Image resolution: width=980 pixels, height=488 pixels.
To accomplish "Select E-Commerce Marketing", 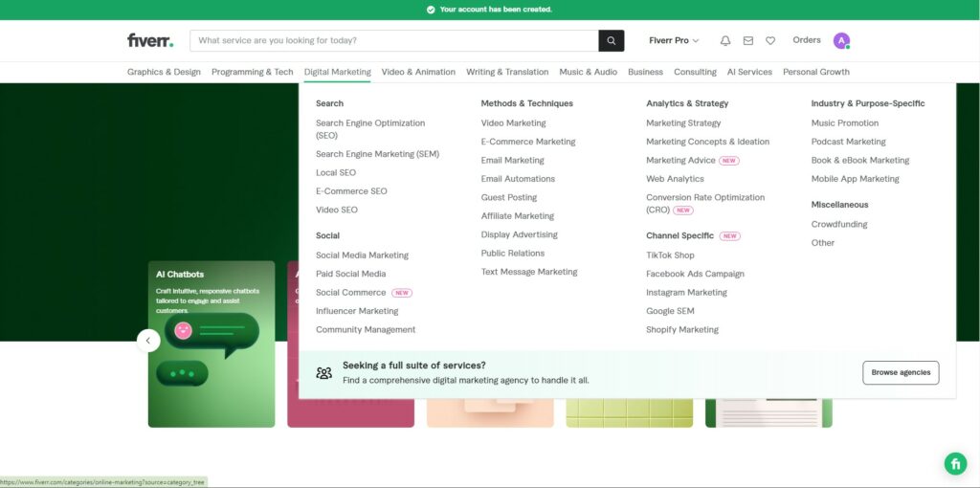I will click(x=528, y=142).
